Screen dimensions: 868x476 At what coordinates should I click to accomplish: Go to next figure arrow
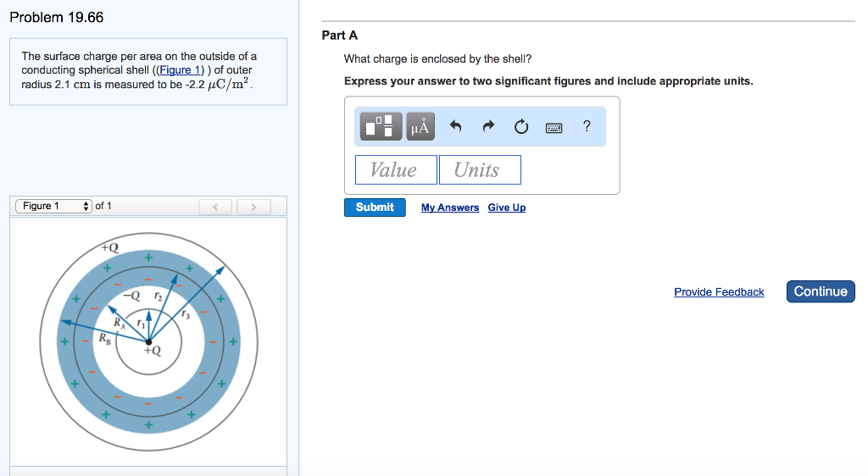coord(253,207)
